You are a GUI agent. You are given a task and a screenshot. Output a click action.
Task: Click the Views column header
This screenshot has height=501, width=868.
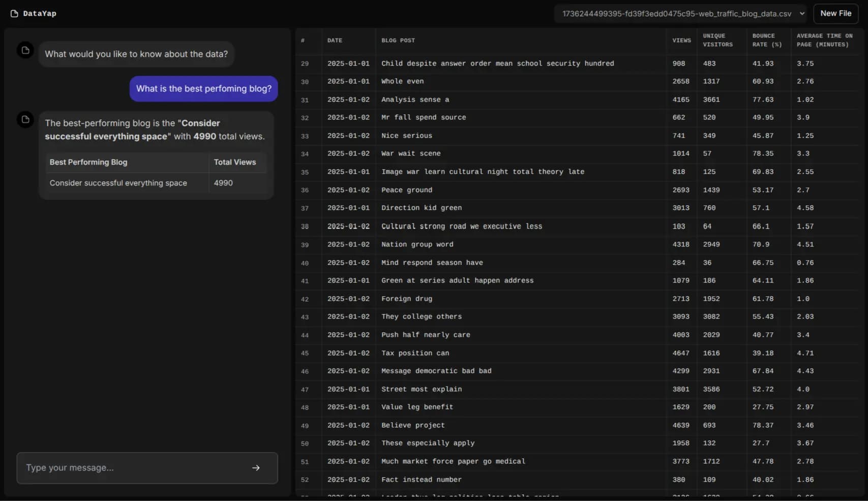point(681,41)
